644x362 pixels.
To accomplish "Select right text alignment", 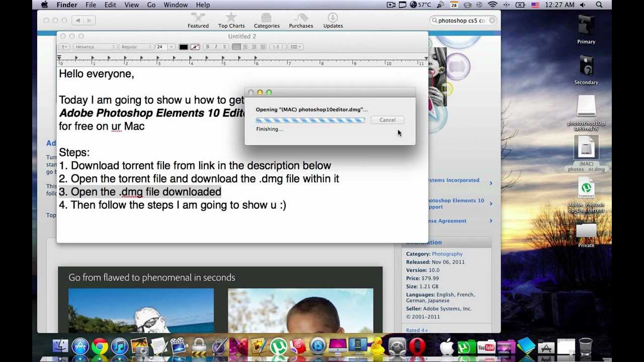I will click(x=254, y=47).
